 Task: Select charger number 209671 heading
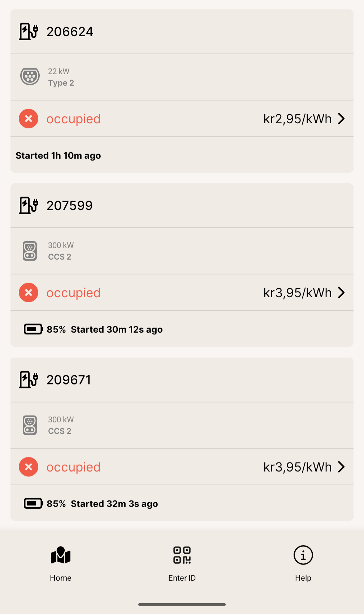69,380
